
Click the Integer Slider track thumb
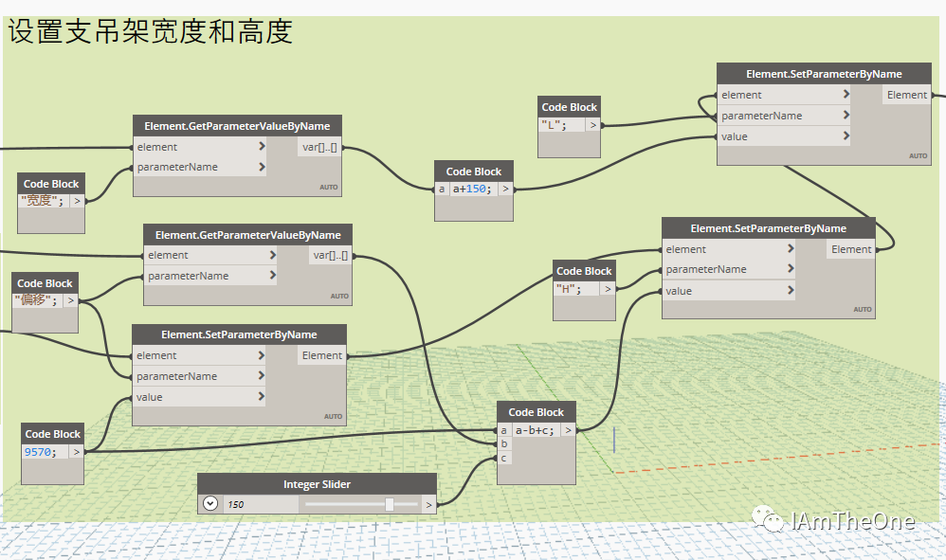click(x=390, y=504)
